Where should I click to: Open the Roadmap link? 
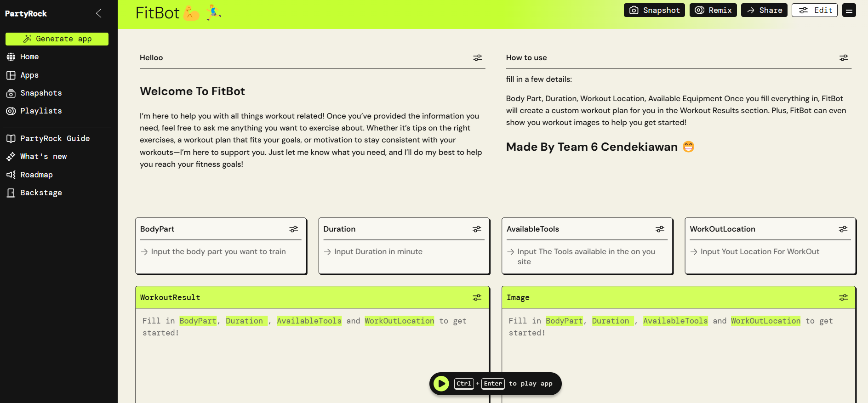coord(36,175)
